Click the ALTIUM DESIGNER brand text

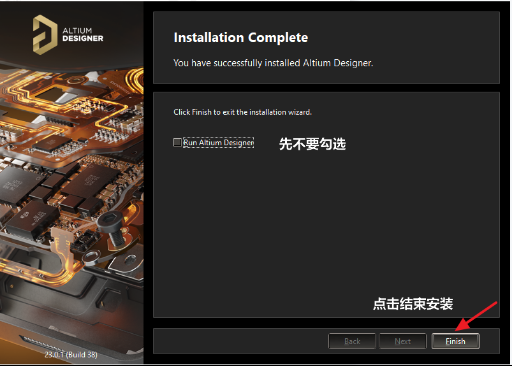coord(83,35)
